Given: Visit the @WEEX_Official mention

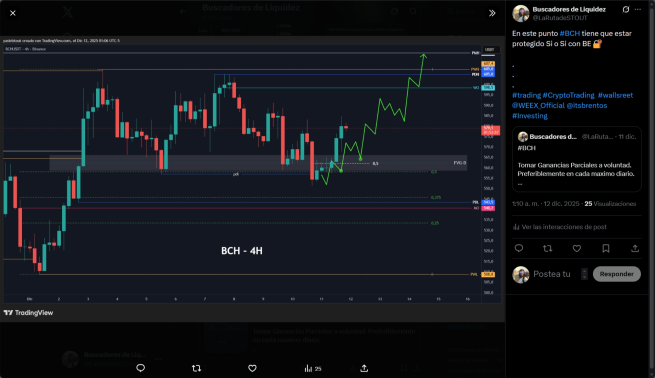Looking at the screenshot, I should 538,106.
